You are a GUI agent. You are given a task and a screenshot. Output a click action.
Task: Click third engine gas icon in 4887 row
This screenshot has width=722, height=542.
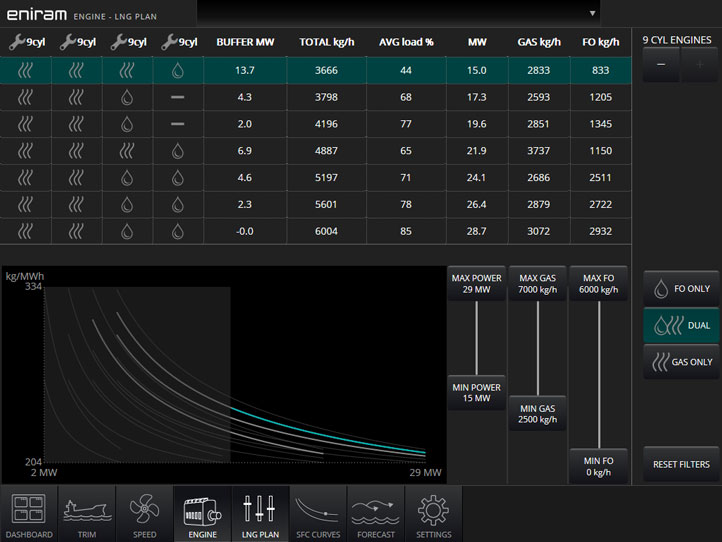coord(127,151)
